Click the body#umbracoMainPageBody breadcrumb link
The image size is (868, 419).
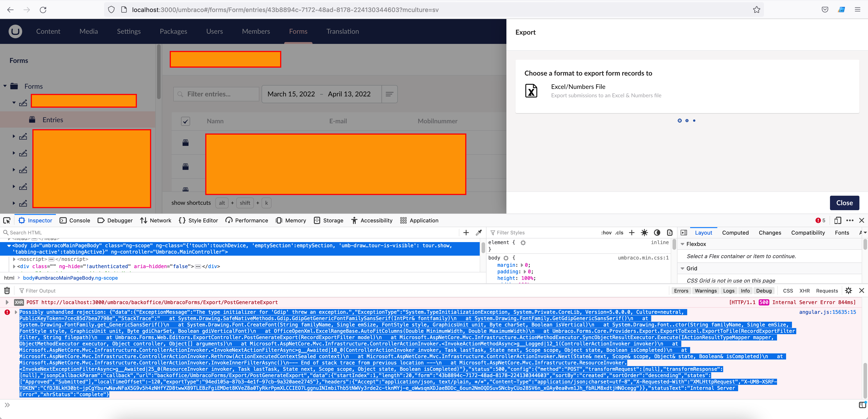(x=70, y=278)
